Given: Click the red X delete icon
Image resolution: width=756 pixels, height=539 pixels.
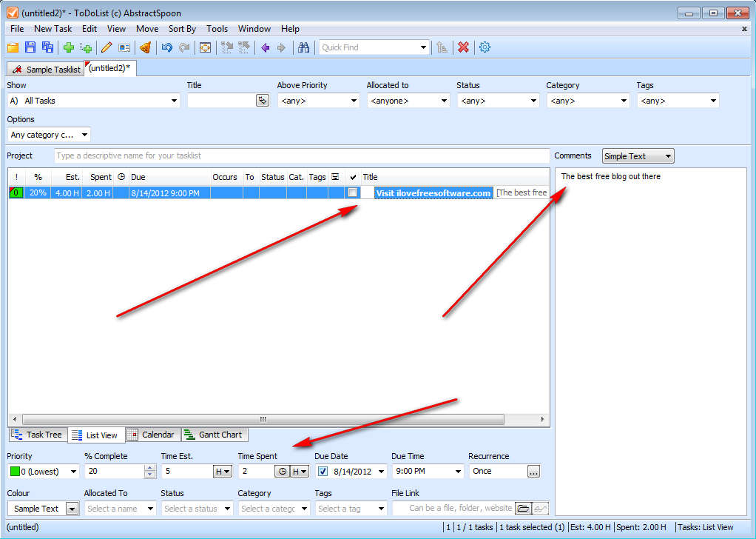Looking at the screenshot, I should [463, 47].
